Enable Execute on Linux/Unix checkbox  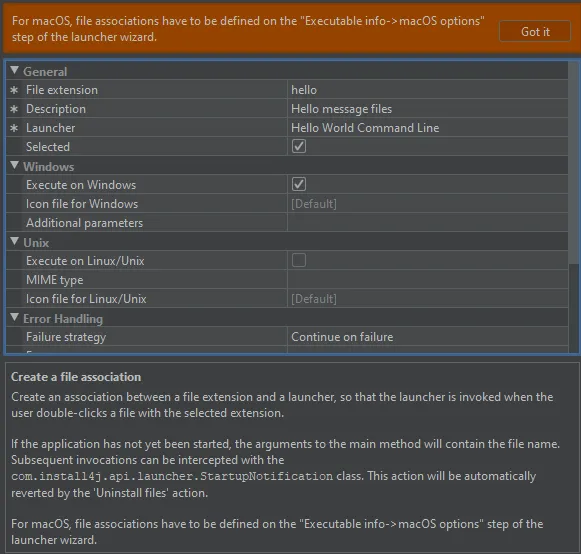(x=299, y=260)
